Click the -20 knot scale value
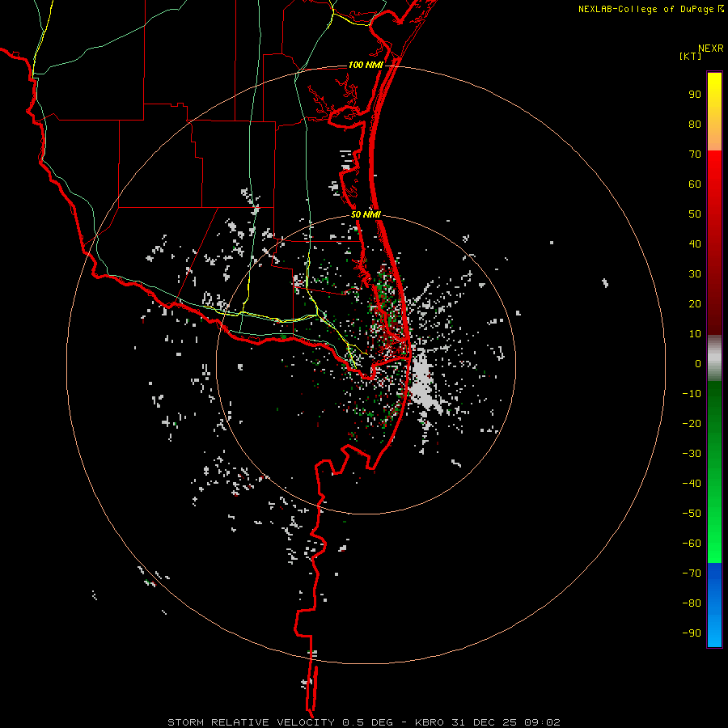 click(692, 423)
